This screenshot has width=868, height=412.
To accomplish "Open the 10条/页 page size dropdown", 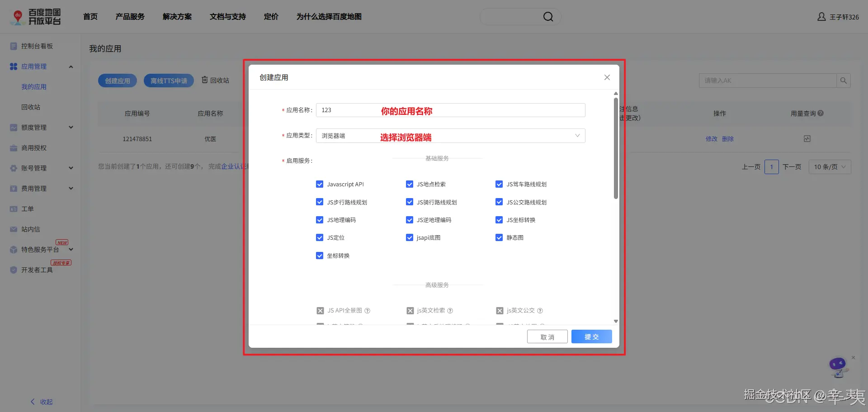I will [x=830, y=166].
